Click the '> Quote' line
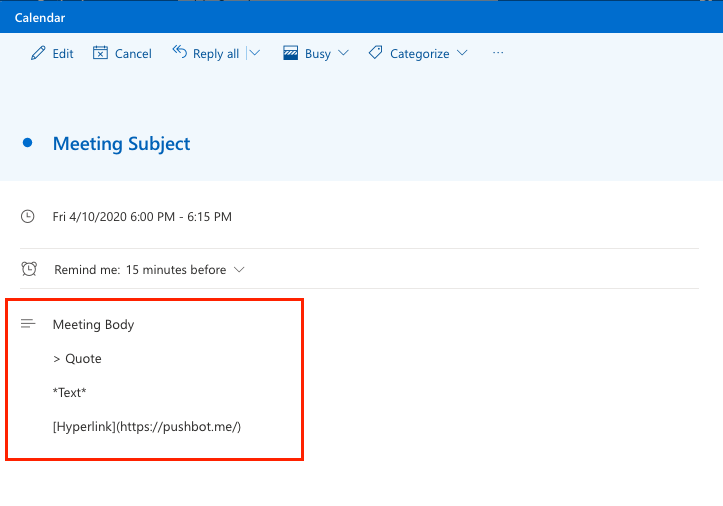 [x=77, y=359]
